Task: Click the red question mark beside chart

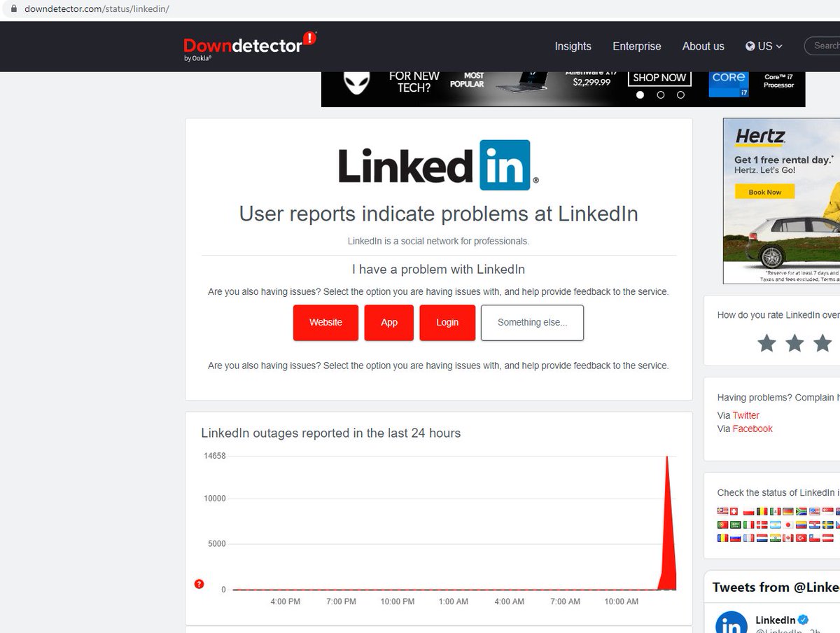Action: pos(199,584)
